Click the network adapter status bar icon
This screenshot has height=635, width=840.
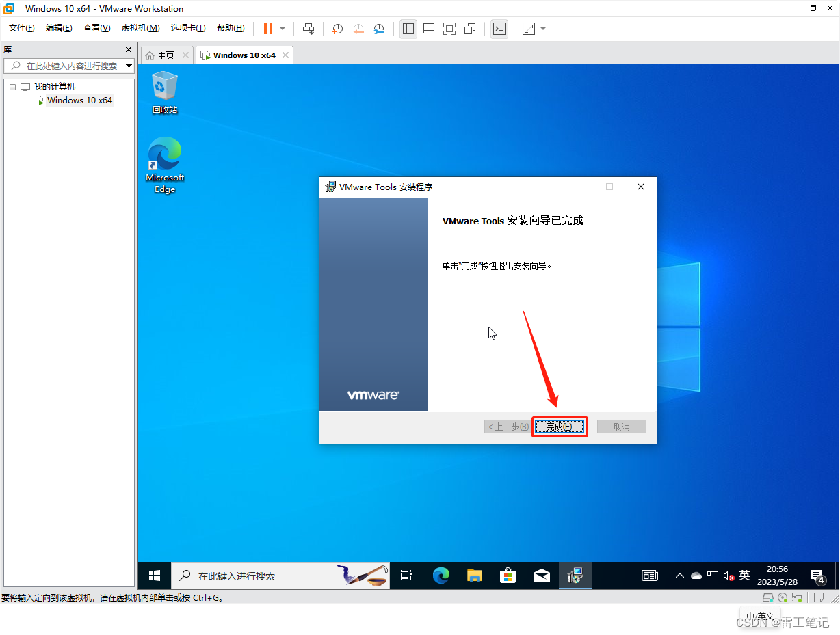point(797,597)
